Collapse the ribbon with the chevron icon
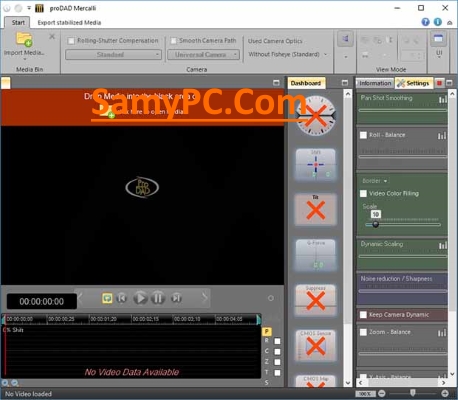 tap(450, 23)
